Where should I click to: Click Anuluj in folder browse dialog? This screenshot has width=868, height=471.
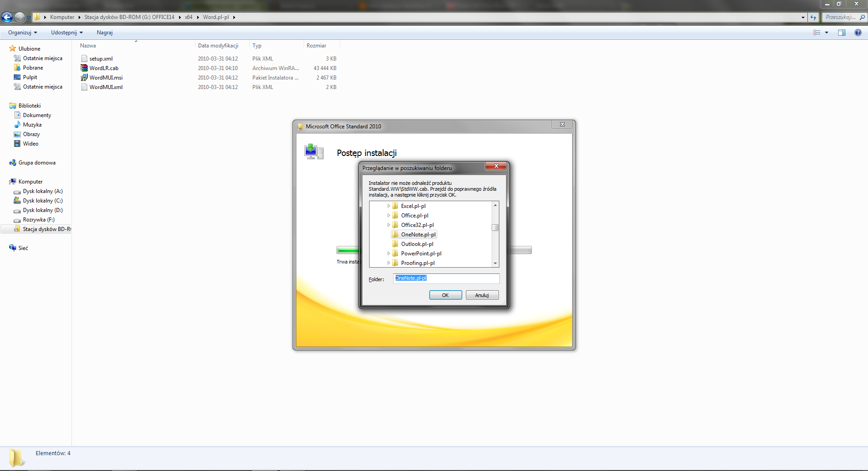[x=482, y=295]
